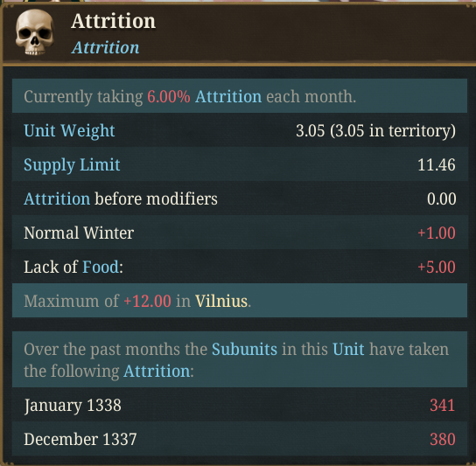Open the italic blue Attrition subtitle link
This screenshot has width=476, height=466.
tap(105, 47)
